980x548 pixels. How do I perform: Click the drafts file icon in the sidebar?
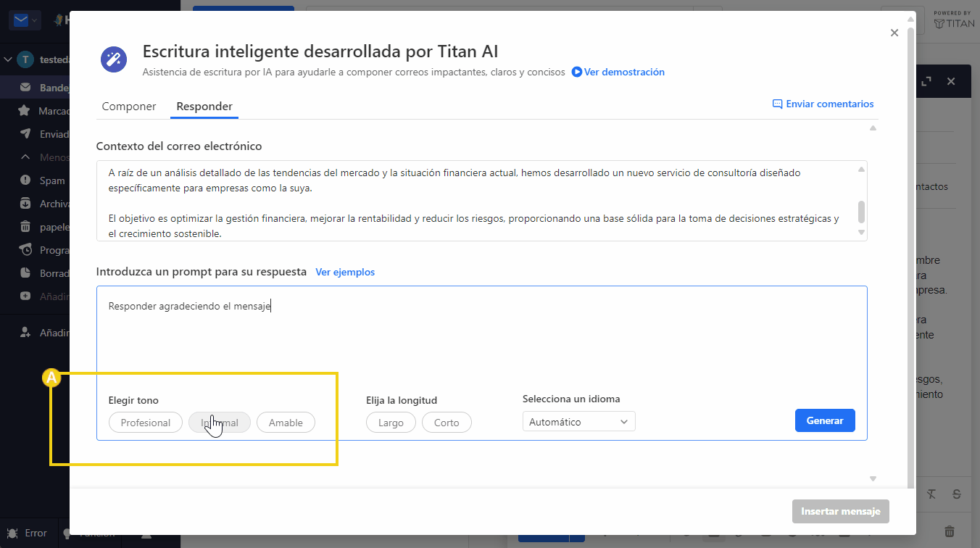click(x=25, y=273)
